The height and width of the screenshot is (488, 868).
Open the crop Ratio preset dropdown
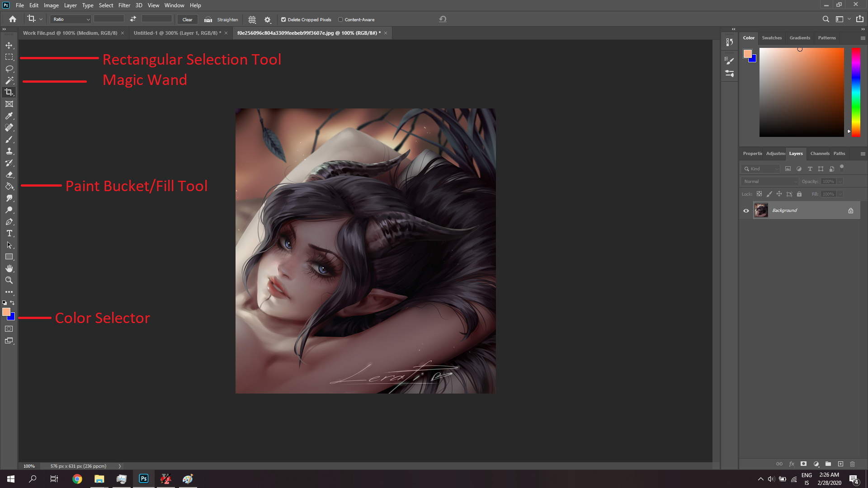click(71, 19)
